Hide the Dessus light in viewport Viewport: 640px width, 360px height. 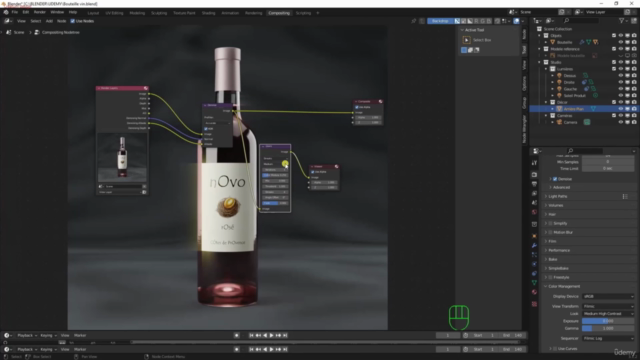coord(621,76)
